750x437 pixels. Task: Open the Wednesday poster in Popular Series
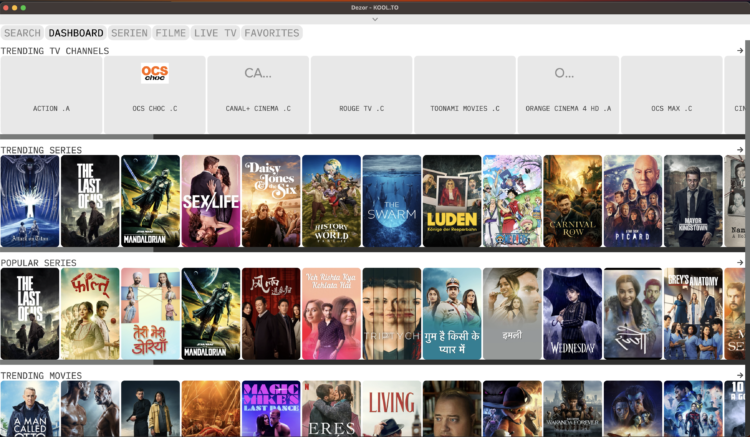click(573, 314)
